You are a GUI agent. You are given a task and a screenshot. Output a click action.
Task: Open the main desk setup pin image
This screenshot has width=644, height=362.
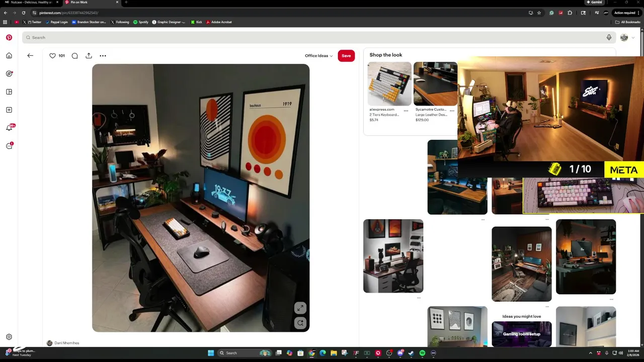(201, 198)
